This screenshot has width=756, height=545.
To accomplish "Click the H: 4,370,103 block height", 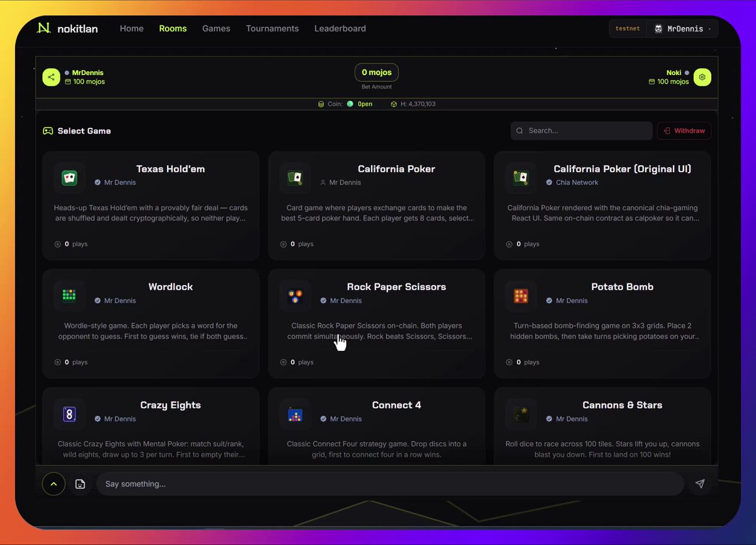I will coord(413,104).
